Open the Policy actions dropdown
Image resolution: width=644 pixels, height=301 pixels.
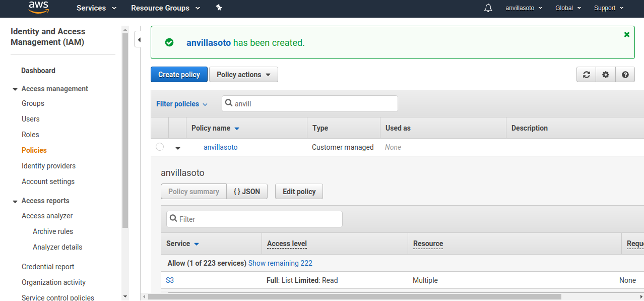pos(243,75)
